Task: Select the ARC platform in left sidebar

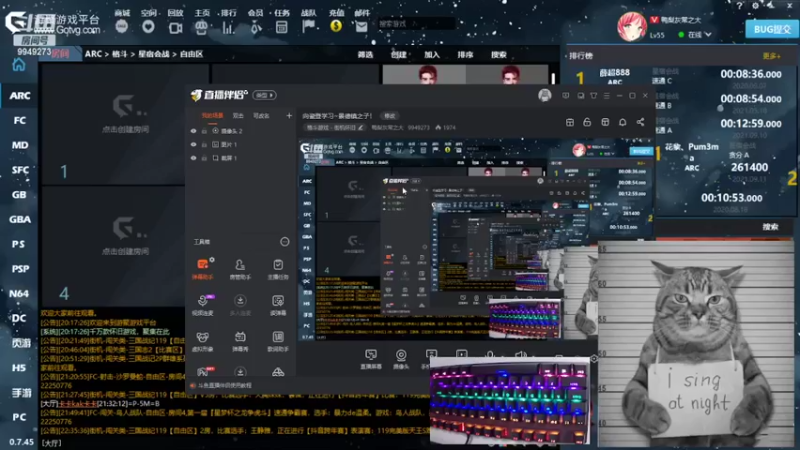Action: pyautogui.click(x=19, y=95)
